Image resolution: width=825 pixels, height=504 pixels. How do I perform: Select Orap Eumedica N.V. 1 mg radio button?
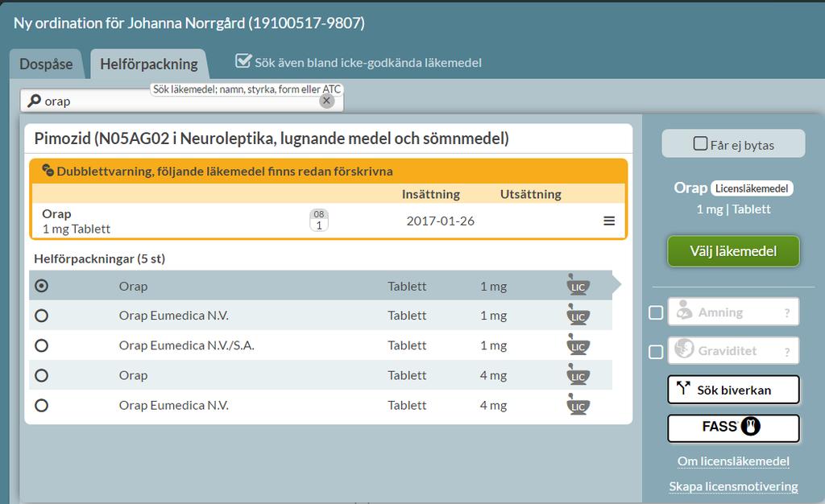click(41, 316)
